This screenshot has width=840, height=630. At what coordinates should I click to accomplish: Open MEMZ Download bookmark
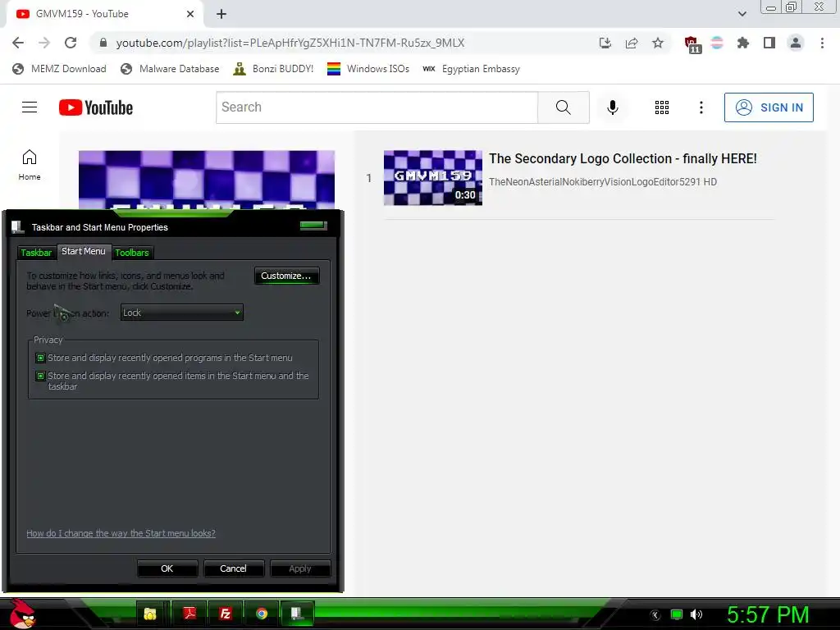point(59,69)
